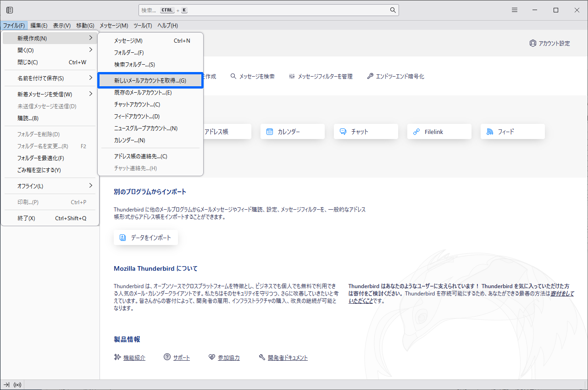Open the 開発者ドキュメント link
Screen dimensions: 588x390
coord(288,358)
